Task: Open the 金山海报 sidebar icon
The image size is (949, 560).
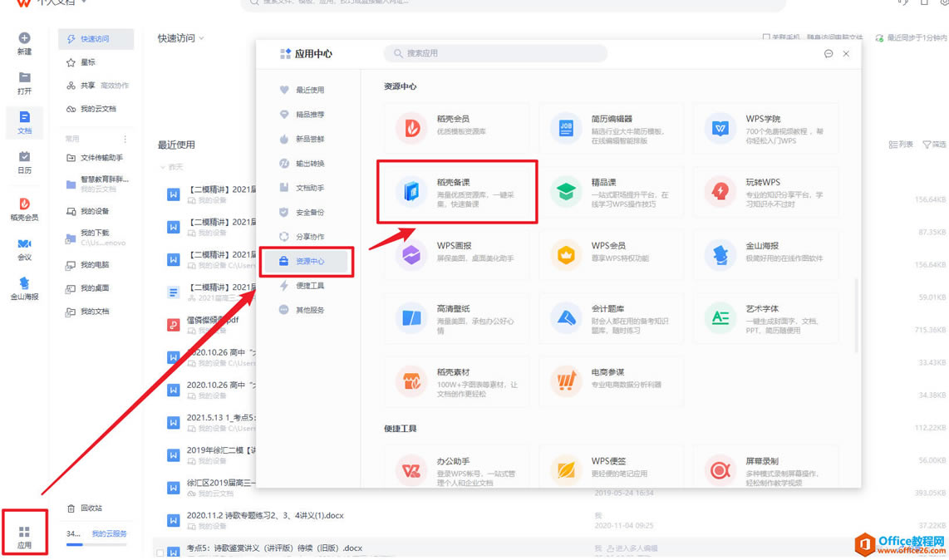Action: [x=25, y=282]
